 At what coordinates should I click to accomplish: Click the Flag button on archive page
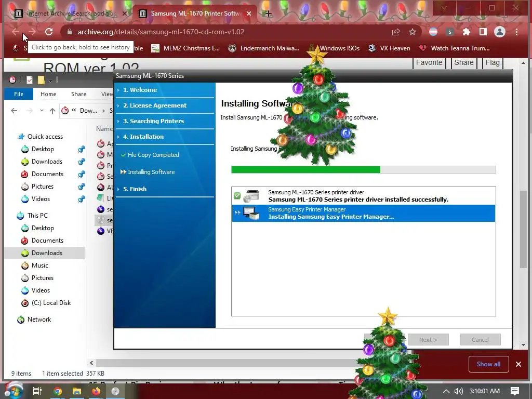[493, 63]
